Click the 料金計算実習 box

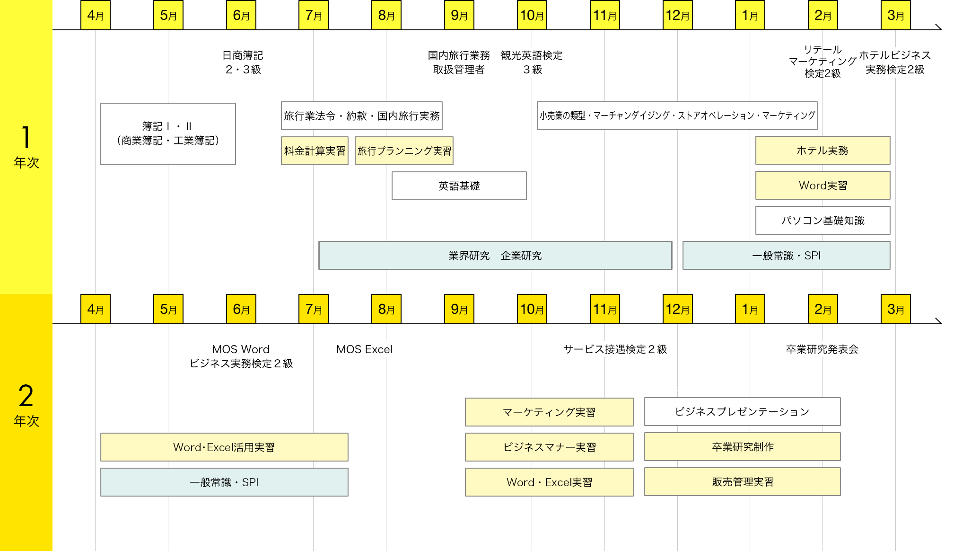click(315, 151)
